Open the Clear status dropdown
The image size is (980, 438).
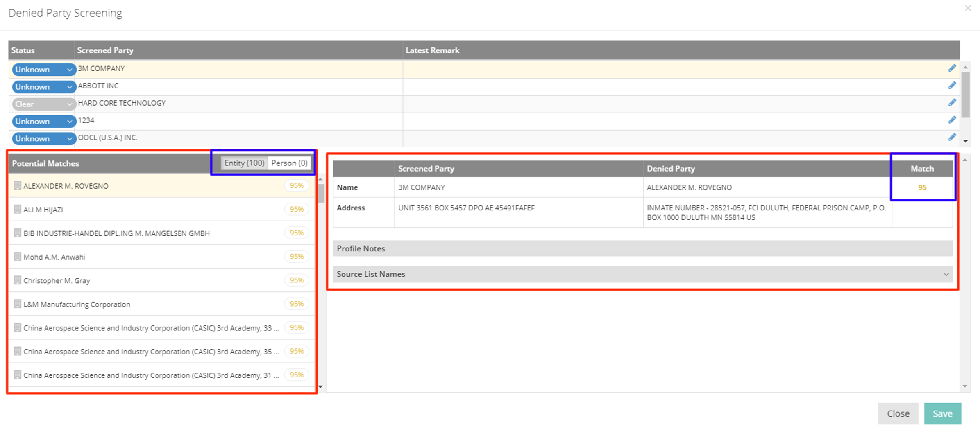(43, 104)
